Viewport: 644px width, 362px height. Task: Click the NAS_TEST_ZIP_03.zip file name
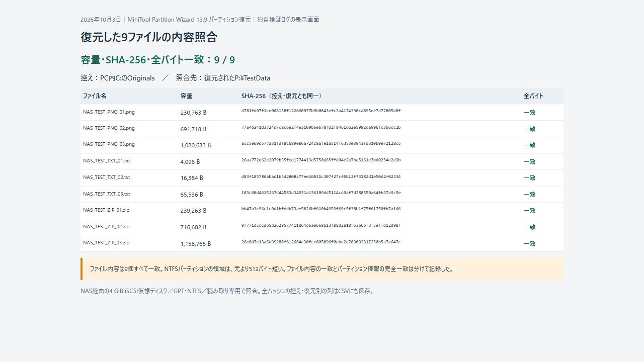click(x=106, y=243)
